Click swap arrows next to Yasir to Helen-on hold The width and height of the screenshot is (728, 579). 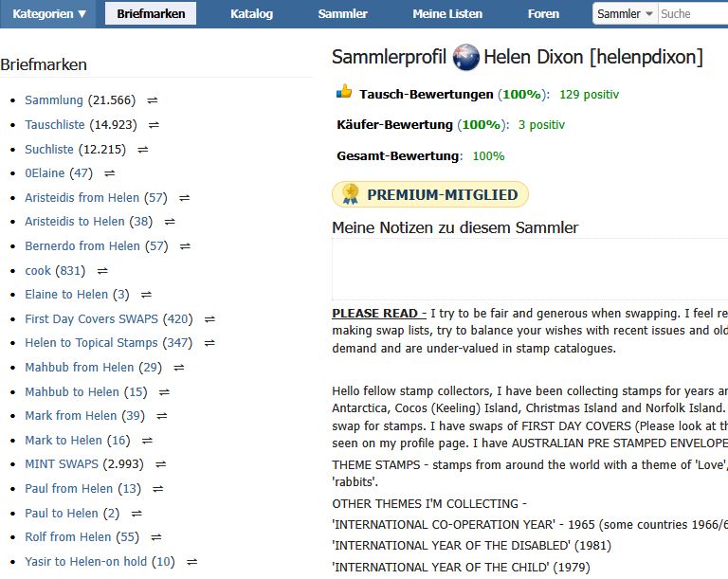pos(191,562)
